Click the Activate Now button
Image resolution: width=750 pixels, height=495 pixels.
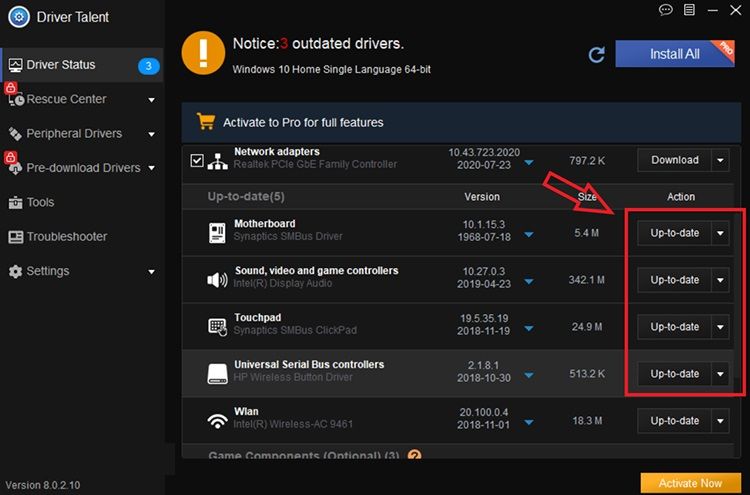click(690, 484)
